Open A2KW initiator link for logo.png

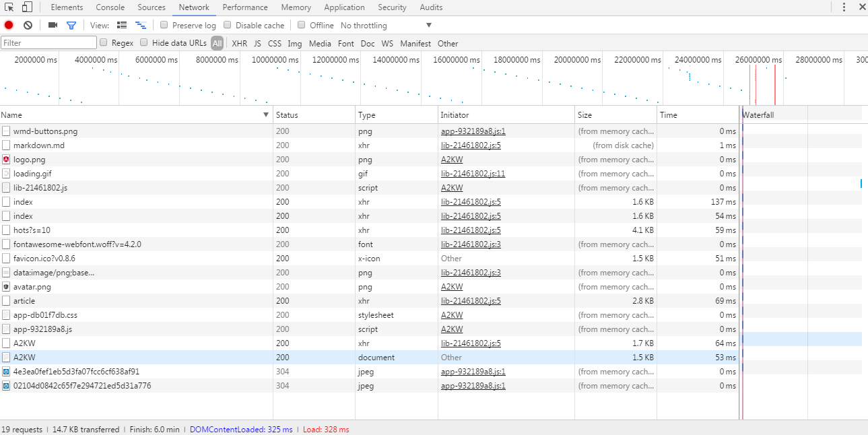click(452, 160)
